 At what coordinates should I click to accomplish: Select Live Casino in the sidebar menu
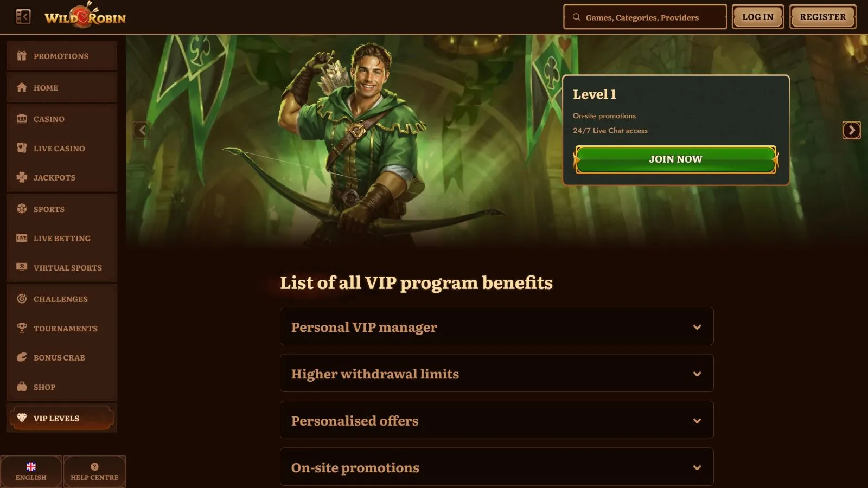[x=62, y=148]
